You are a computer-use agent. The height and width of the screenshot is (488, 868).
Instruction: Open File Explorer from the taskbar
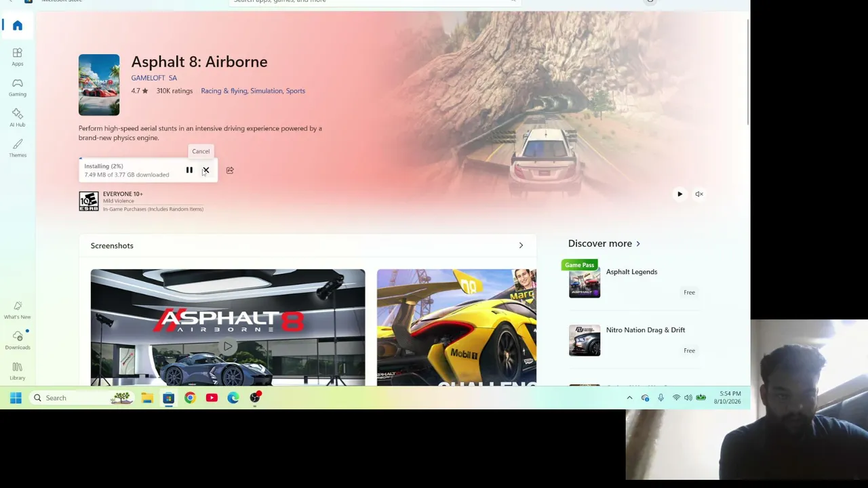pos(147,398)
